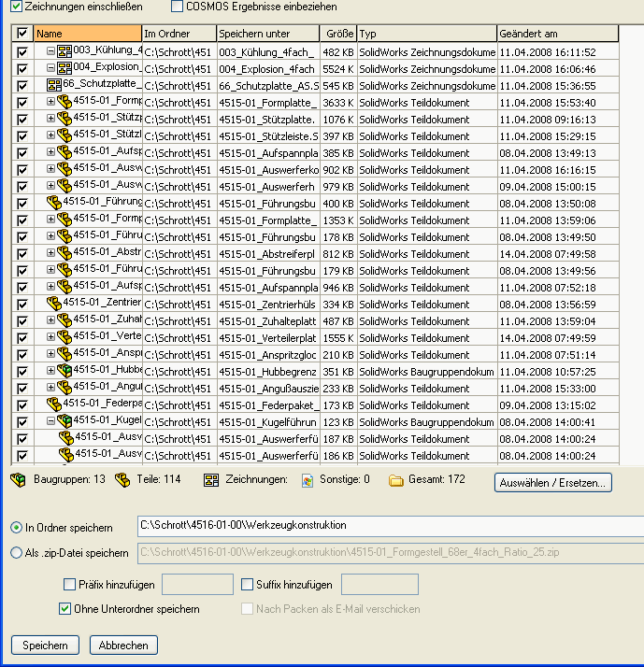
Task: Uncheck the 003_Kühlung row checkbox
Action: pyautogui.click(x=22, y=52)
